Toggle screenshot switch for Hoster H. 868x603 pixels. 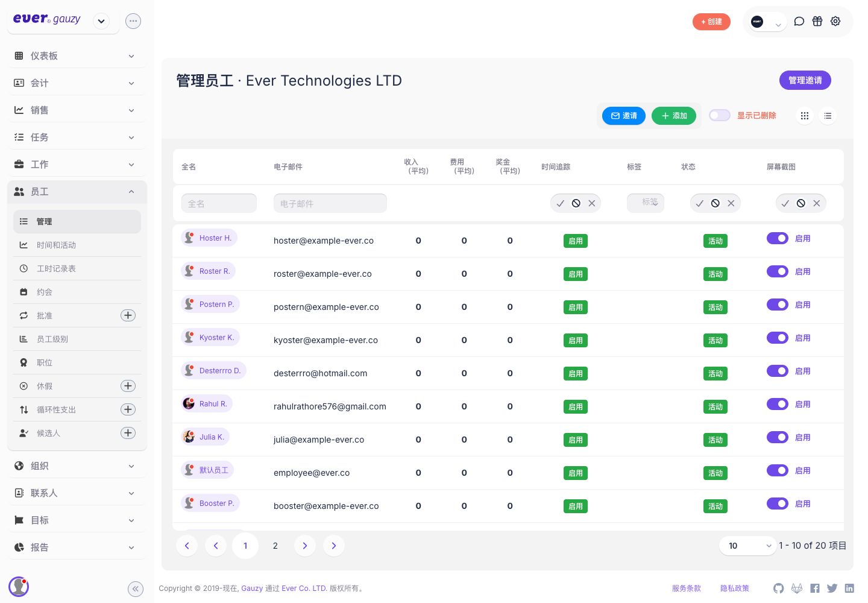tap(778, 238)
